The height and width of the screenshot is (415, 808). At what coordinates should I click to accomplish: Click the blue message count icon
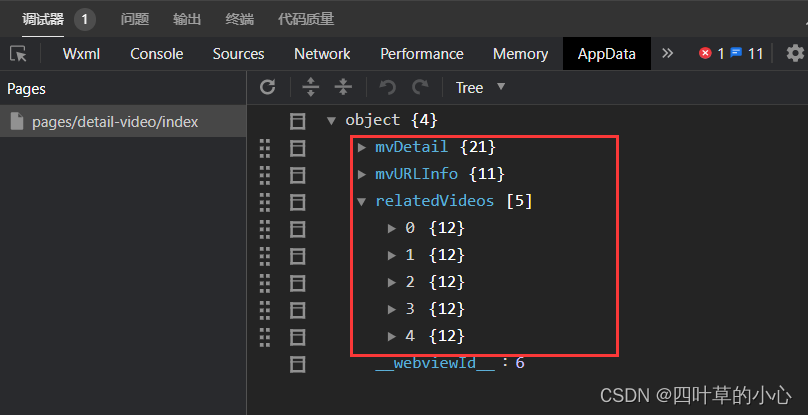pos(736,53)
